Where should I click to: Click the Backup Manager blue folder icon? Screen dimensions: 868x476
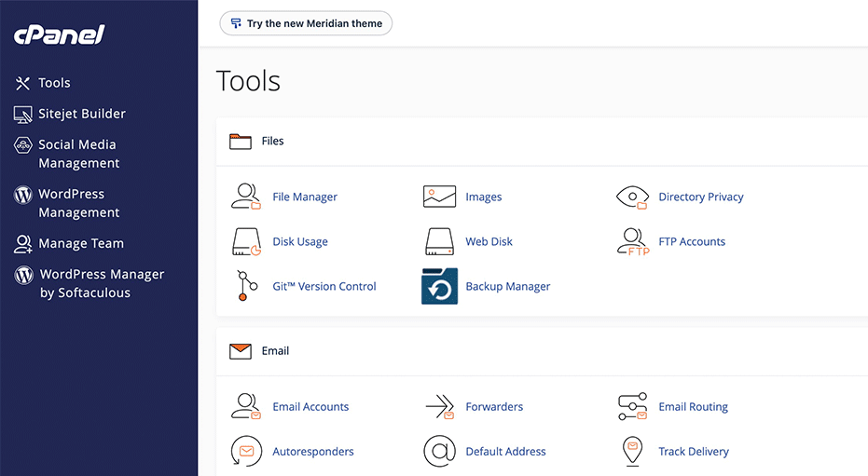pos(439,286)
